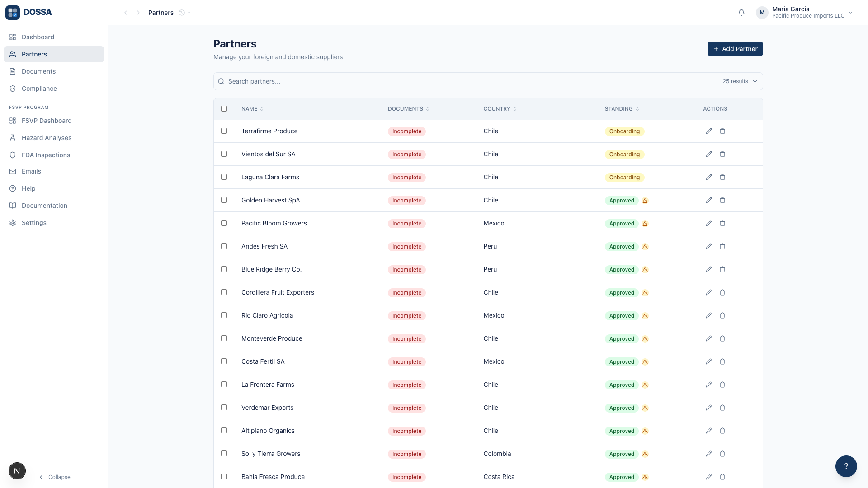
Task: Click the round N badge
Action: point(17,471)
